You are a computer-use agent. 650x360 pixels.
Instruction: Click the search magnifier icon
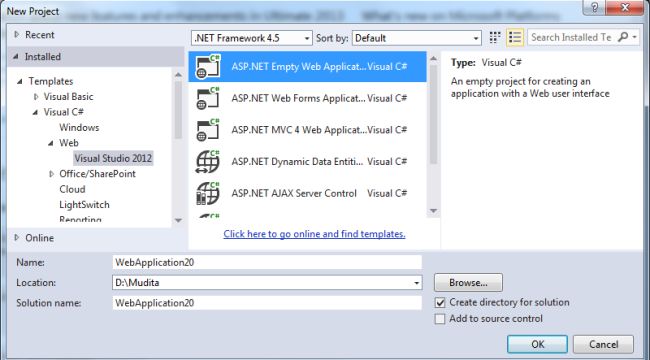click(623, 37)
